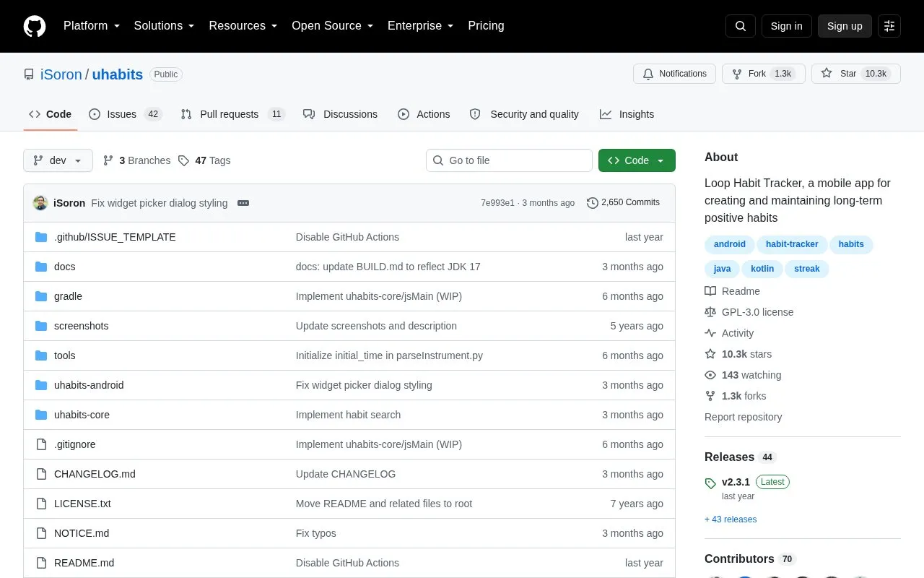The width and height of the screenshot is (924, 578).
Task: Expand the Solutions menu
Action: coord(165,26)
